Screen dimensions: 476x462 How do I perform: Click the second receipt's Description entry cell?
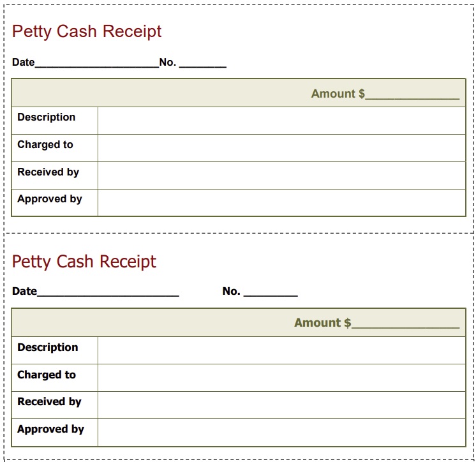(x=281, y=350)
